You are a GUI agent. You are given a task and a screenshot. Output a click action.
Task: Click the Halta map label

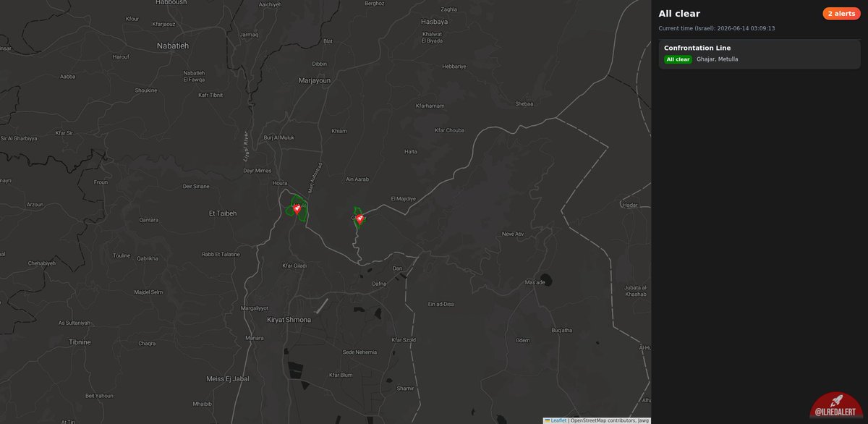(411, 151)
